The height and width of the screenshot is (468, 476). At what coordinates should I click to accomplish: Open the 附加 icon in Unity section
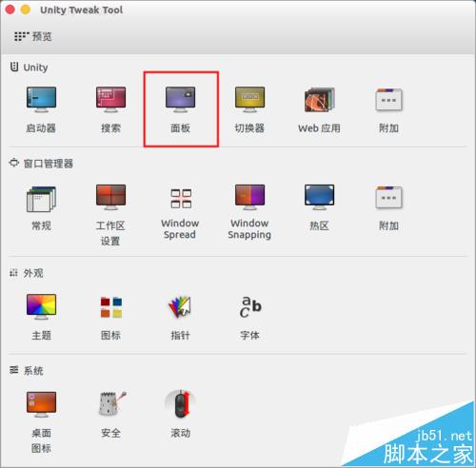coord(388,100)
